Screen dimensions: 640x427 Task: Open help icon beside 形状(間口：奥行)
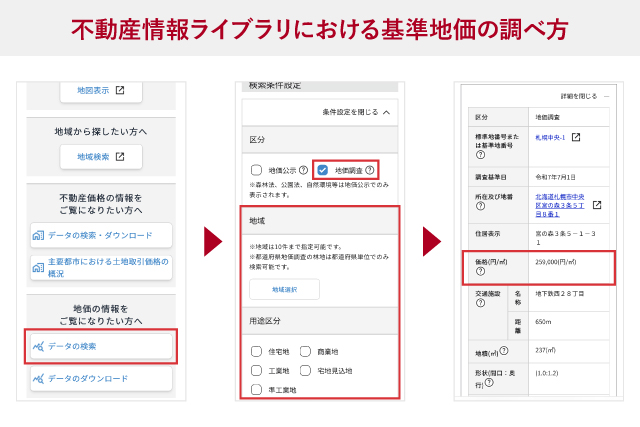(x=489, y=383)
